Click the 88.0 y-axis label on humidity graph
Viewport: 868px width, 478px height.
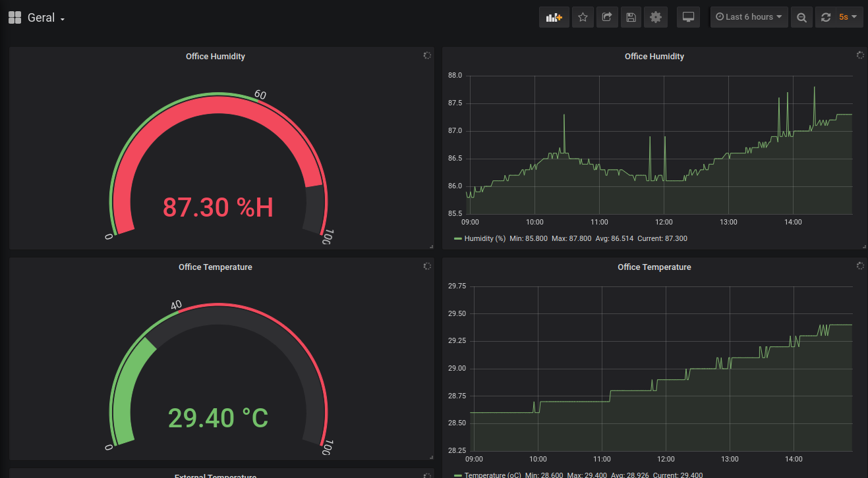click(x=455, y=76)
